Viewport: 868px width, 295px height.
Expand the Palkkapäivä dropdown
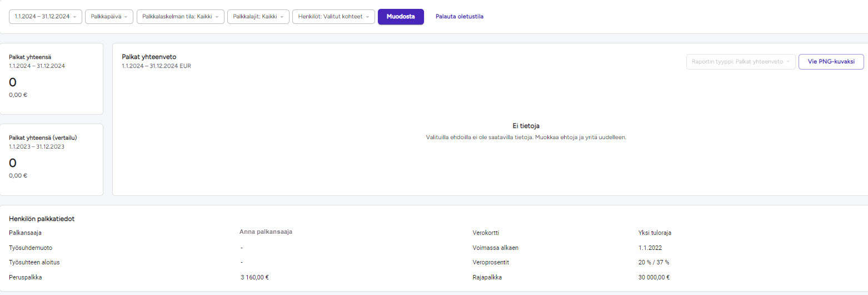tap(109, 17)
